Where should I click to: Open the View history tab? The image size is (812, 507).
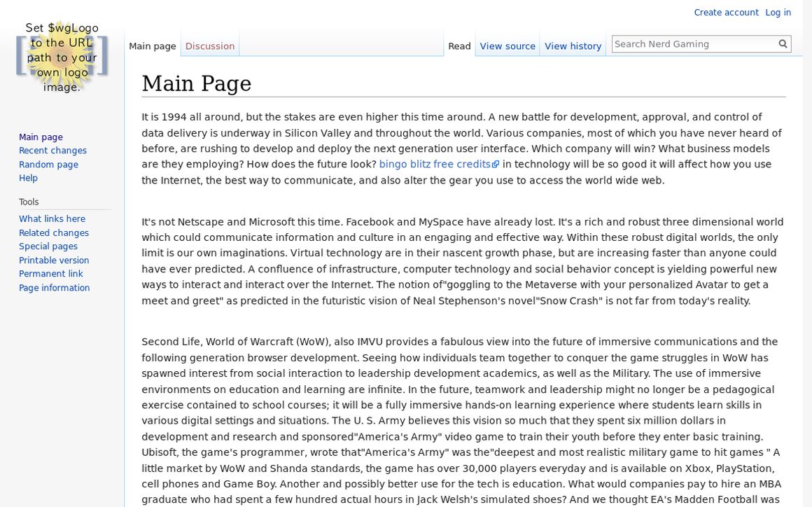pyautogui.click(x=573, y=46)
